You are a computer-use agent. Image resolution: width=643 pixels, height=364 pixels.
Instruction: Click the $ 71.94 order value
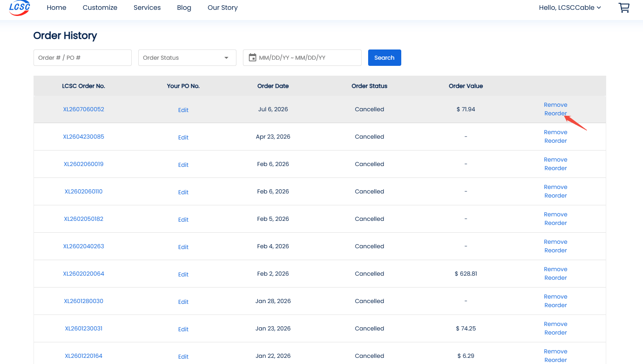[x=465, y=109]
